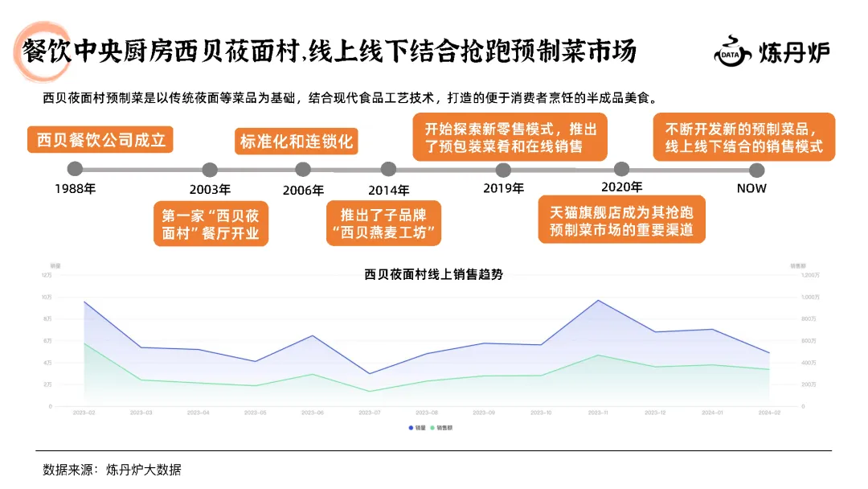Select the 2014年 timeline dot

click(x=389, y=170)
